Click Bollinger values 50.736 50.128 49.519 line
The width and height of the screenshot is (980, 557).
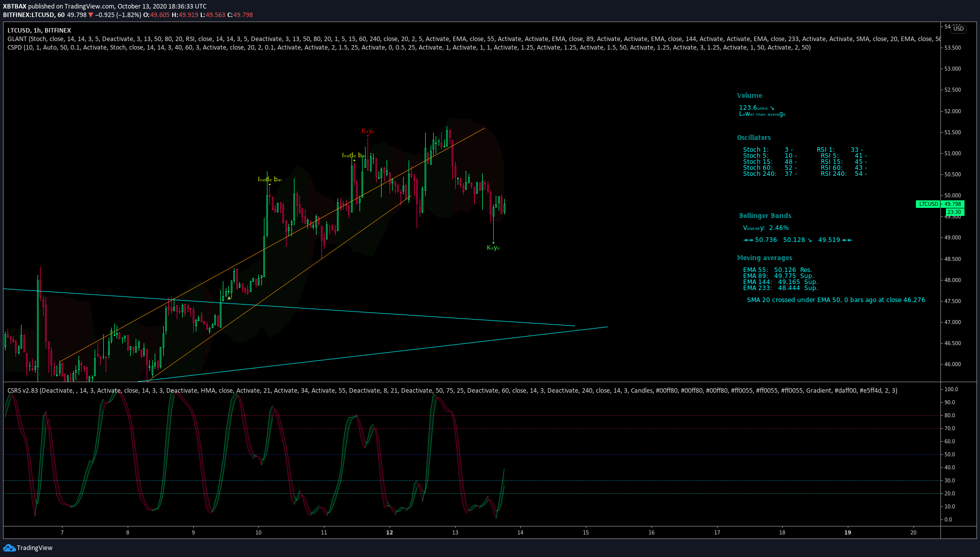(x=797, y=240)
